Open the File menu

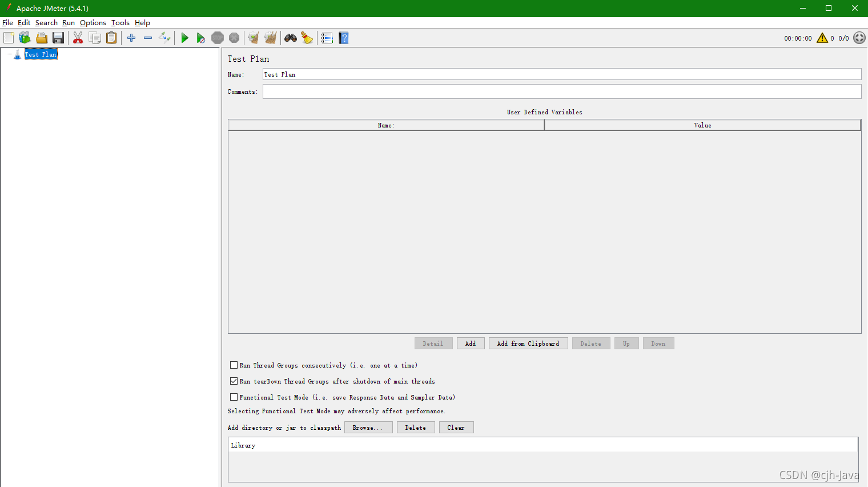(7, 23)
